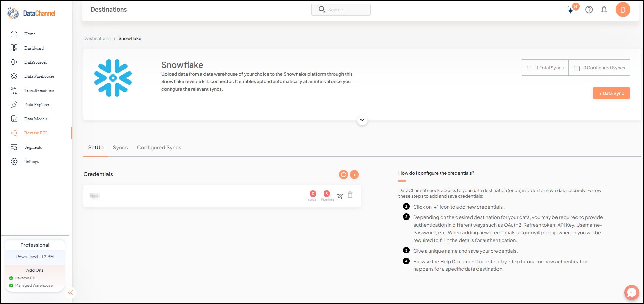
Task: Open Segments menu item
Action: point(33,147)
